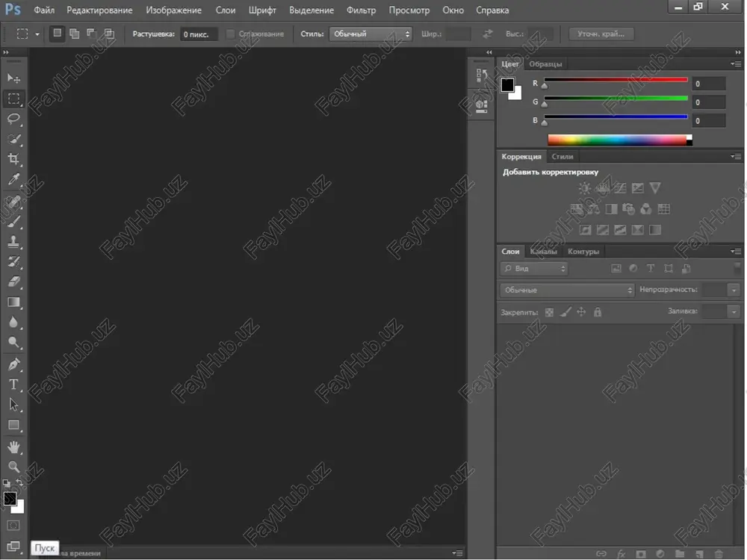Toggle the Сглаживание checkbox
The width and height of the screenshot is (747, 560).
pyautogui.click(x=231, y=34)
